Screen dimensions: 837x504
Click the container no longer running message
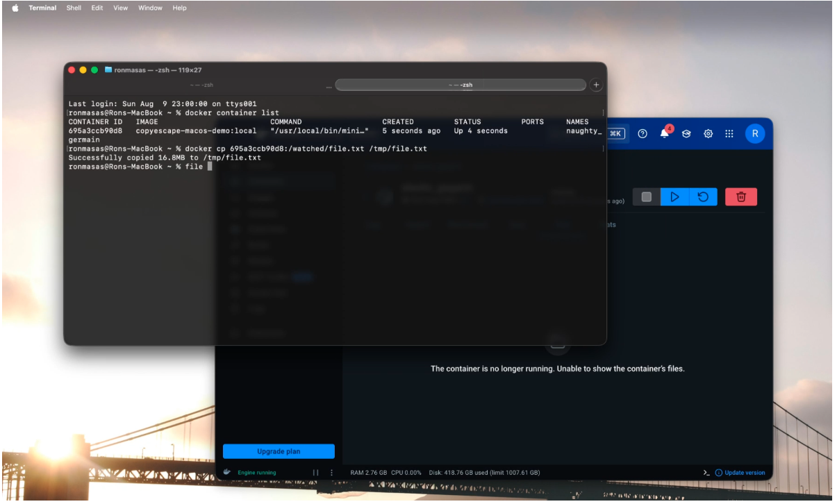tap(558, 369)
